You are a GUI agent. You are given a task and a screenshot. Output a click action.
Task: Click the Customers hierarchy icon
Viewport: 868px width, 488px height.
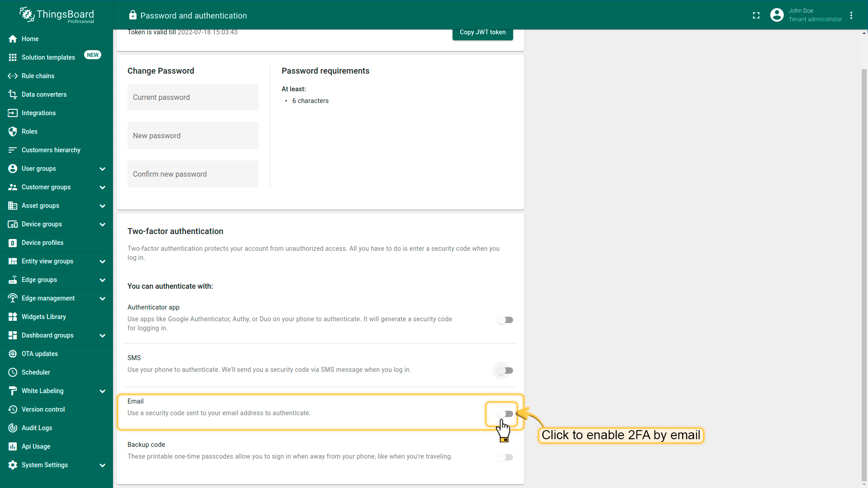click(13, 150)
